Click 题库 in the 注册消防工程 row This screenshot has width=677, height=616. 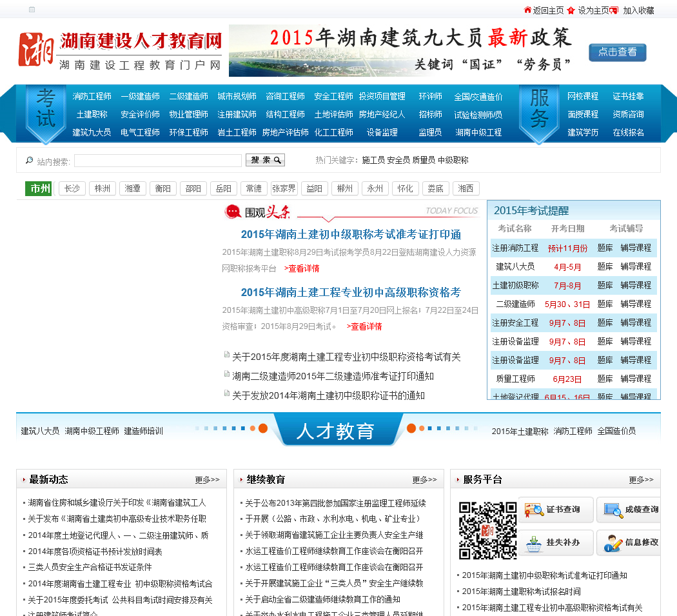coord(605,248)
